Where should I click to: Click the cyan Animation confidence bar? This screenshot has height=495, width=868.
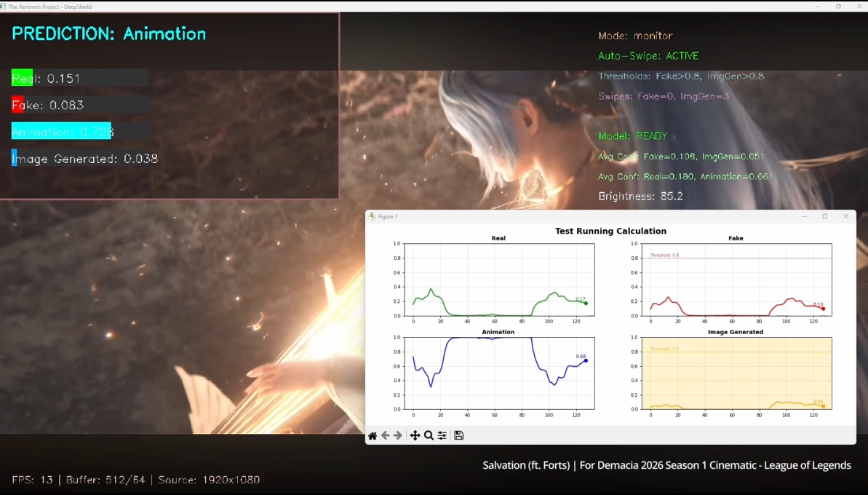tap(61, 132)
